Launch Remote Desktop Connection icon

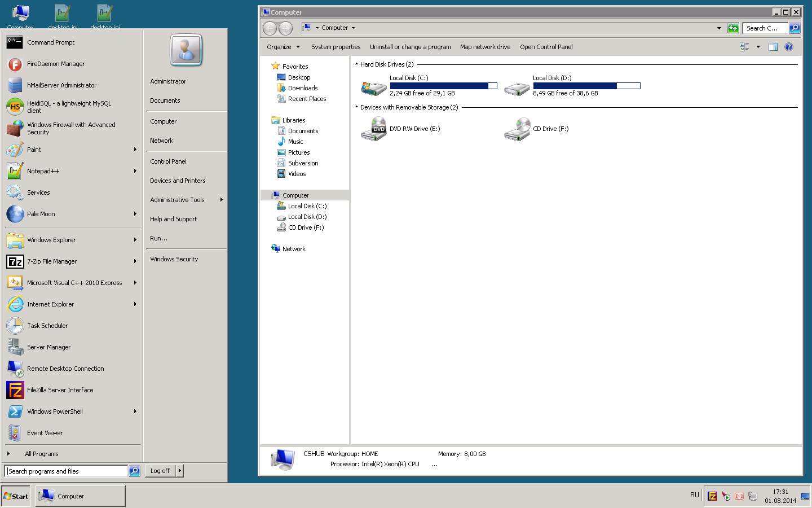click(x=15, y=369)
